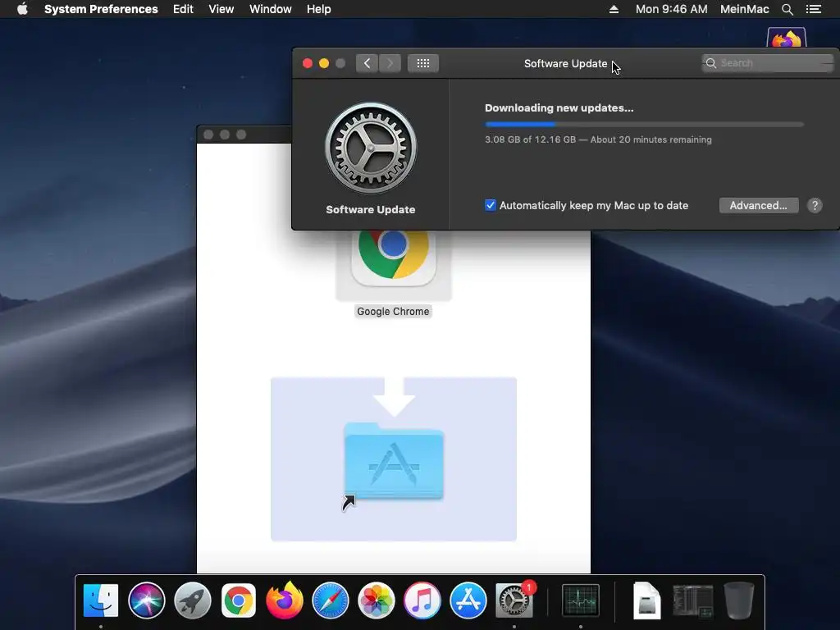Open Google Chrome from the Dock
This screenshot has height=630, width=840.
(x=239, y=600)
